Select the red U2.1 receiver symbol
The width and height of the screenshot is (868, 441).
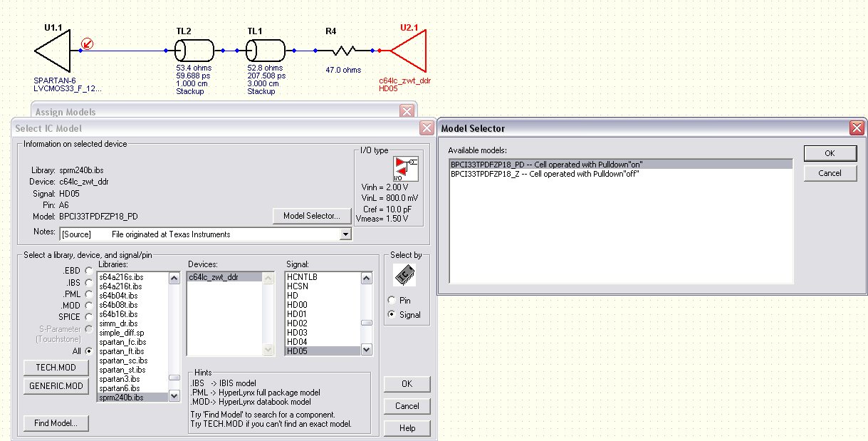tap(408, 51)
